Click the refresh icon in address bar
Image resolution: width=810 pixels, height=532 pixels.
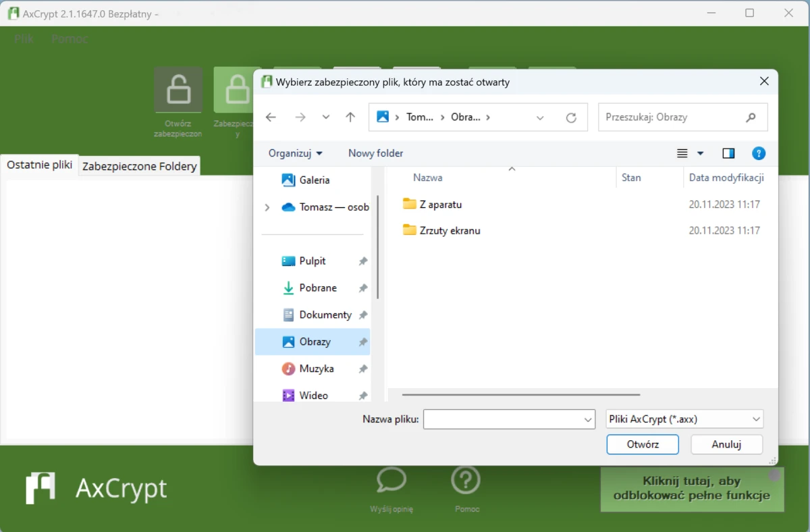pos(571,117)
